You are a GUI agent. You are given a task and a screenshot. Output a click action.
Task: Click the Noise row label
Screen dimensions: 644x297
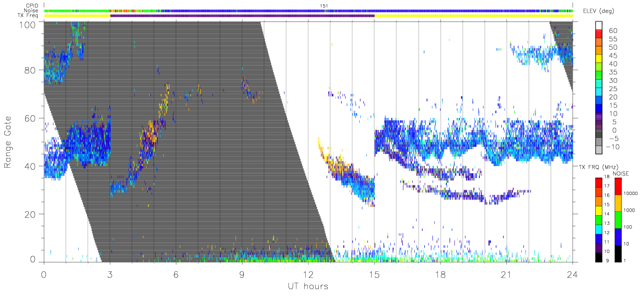[x=32, y=10]
